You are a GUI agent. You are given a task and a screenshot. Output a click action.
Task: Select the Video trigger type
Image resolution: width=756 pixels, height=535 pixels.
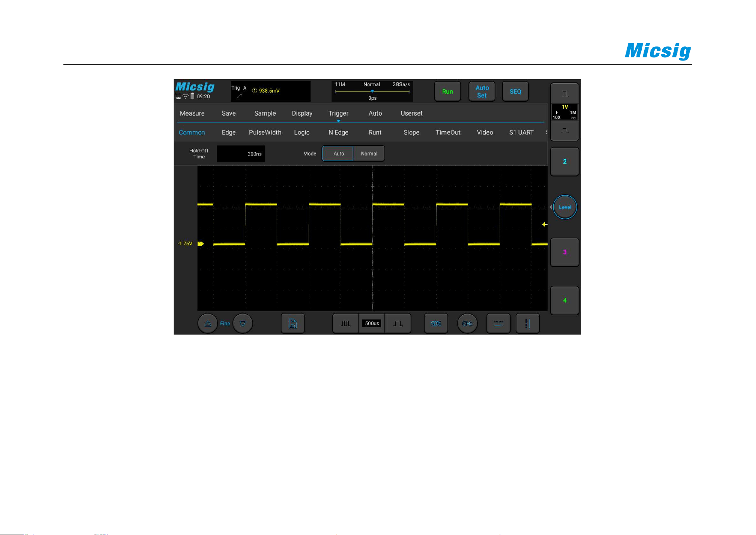pos(485,133)
